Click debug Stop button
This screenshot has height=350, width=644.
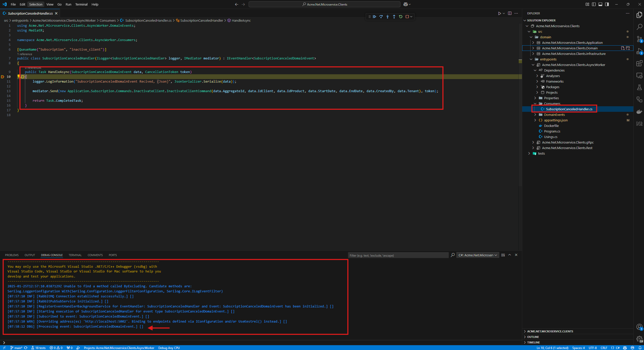(407, 17)
